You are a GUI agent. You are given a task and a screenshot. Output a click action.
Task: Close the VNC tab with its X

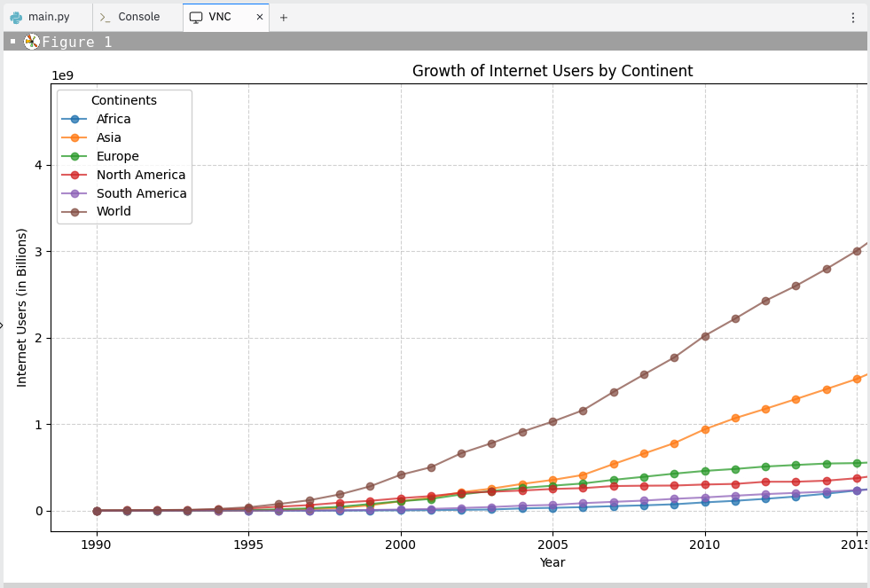258,16
